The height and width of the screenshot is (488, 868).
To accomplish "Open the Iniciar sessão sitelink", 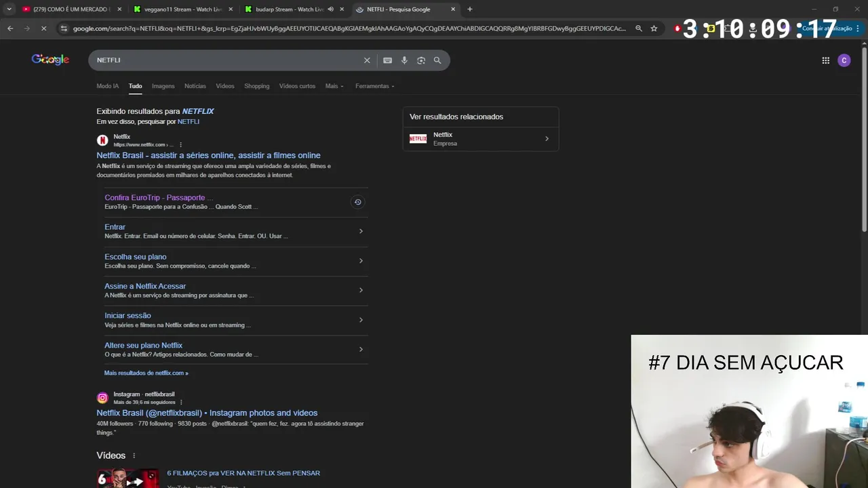I will (x=127, y=316).
